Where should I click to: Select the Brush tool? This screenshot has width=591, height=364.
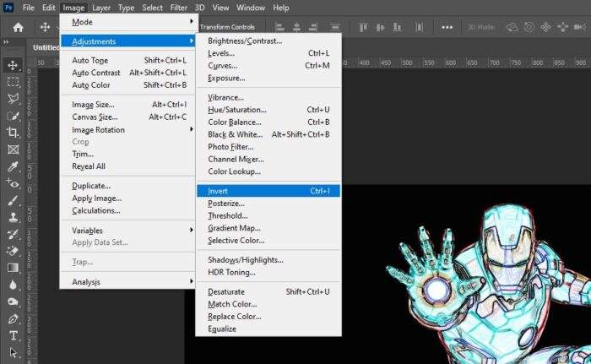point(13,201)
